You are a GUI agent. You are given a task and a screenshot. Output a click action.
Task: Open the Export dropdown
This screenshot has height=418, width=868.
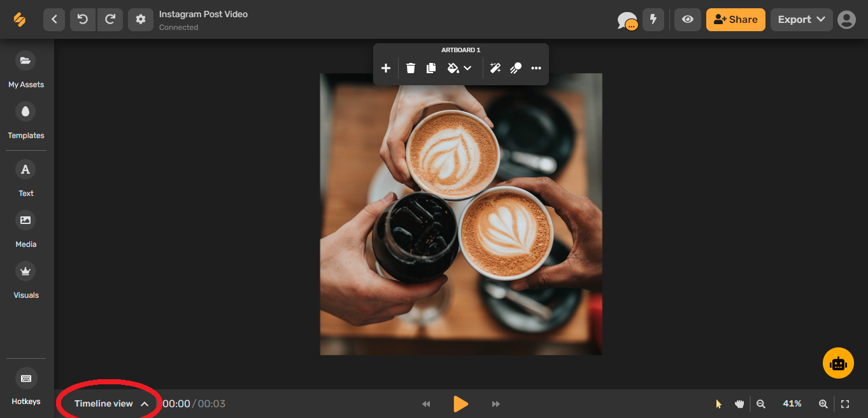coord(802,20)
